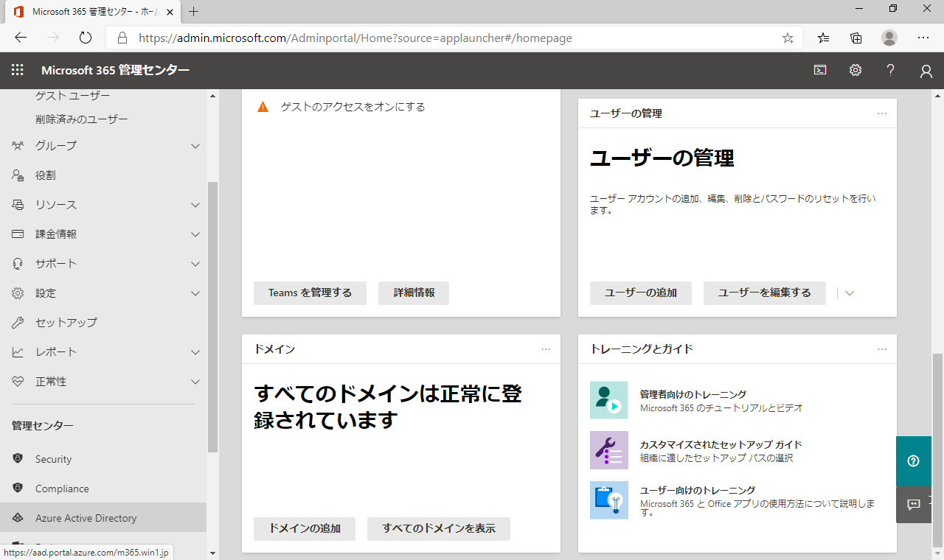
Task: Click the browser address bar URL
Action: 355,38
